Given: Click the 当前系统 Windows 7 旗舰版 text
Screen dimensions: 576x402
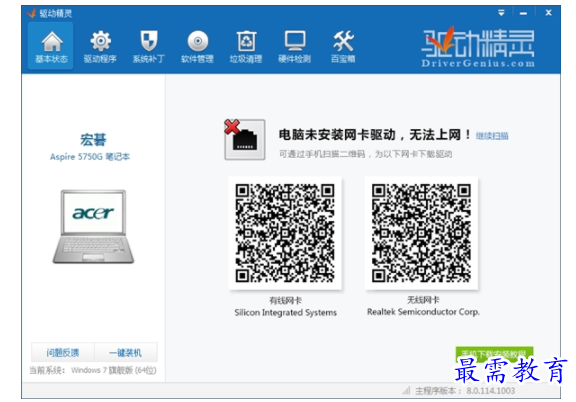Looking at the screenshot, I should (93, 370).
